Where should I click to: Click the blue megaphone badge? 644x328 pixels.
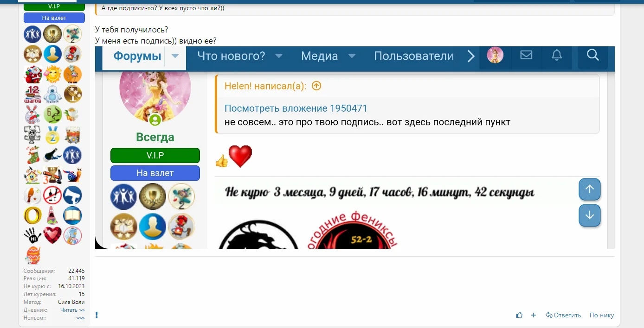point(72,195)
